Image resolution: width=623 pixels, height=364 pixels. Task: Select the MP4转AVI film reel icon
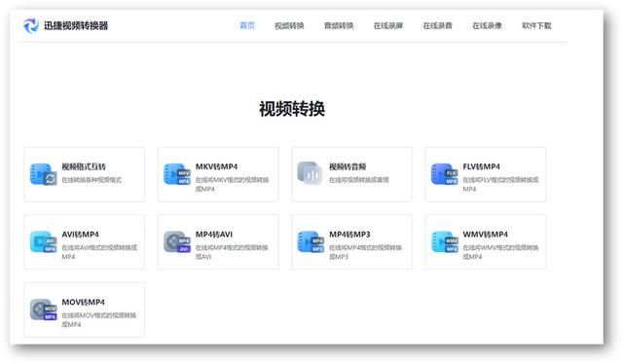click(x=177, y=242)
